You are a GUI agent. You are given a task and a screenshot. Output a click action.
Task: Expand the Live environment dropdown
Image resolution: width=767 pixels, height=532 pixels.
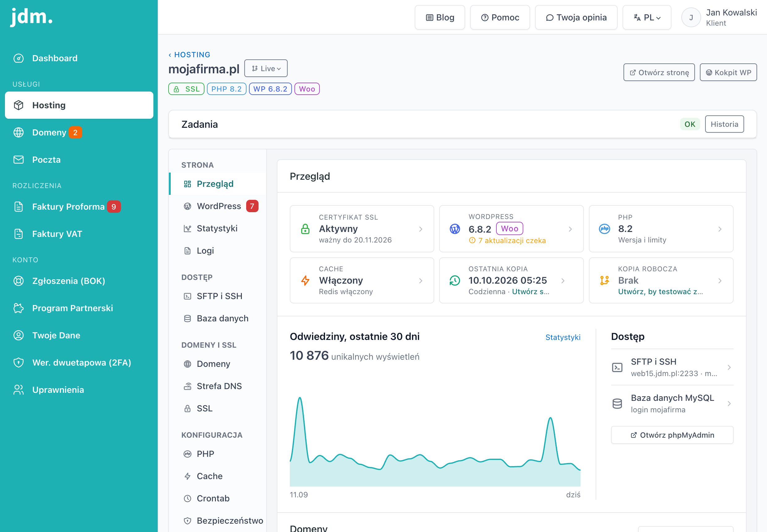click(266, 68)
